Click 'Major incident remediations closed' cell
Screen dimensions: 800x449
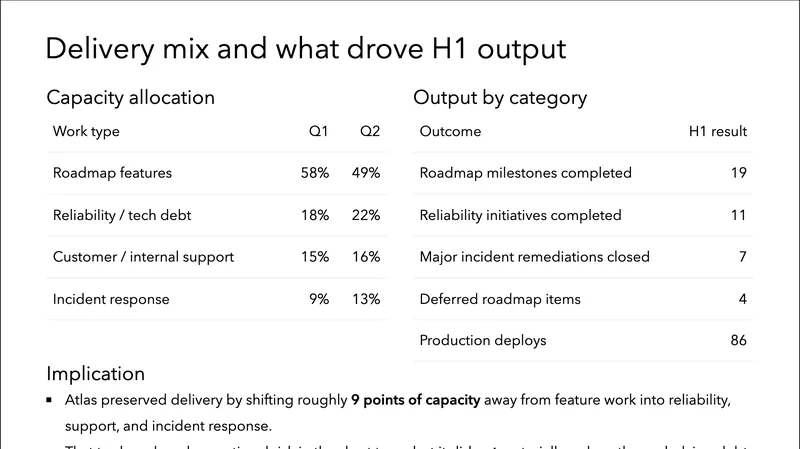coord(534,257)
